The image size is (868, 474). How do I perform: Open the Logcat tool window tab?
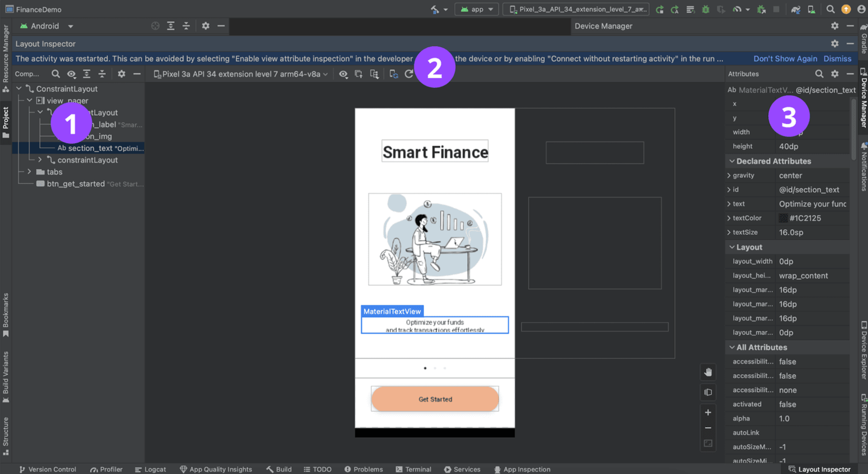tap(150, 469)
